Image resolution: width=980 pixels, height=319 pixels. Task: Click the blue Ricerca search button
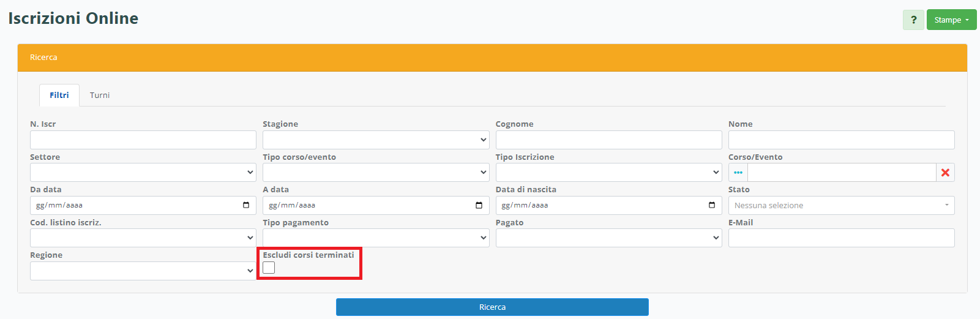492,307
